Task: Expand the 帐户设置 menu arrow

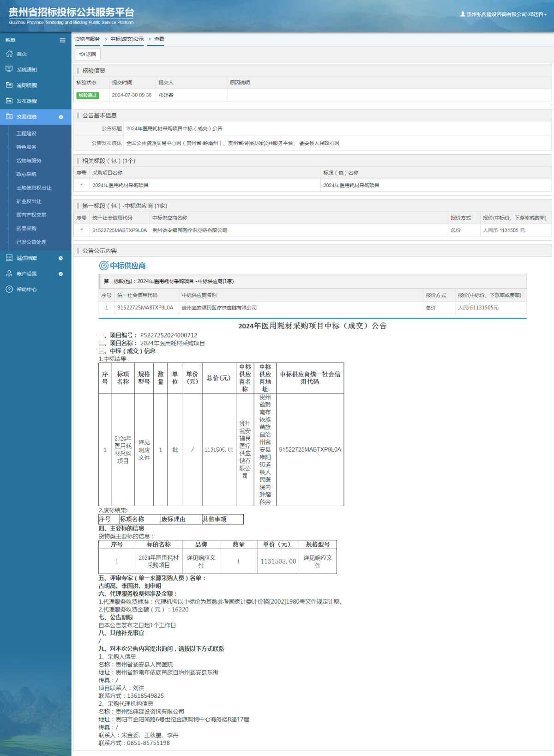Action: click(61, 274)
